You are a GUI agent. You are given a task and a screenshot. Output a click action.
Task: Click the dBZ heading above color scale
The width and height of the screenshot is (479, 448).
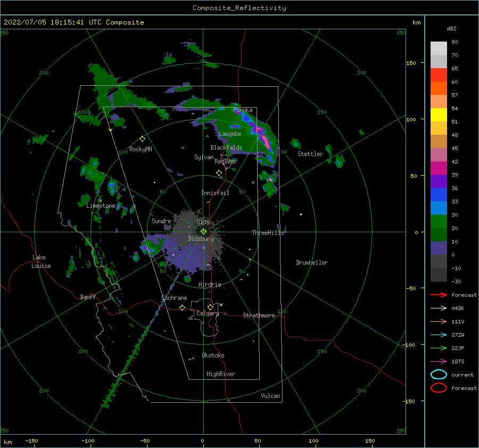[x=451, y=28]
